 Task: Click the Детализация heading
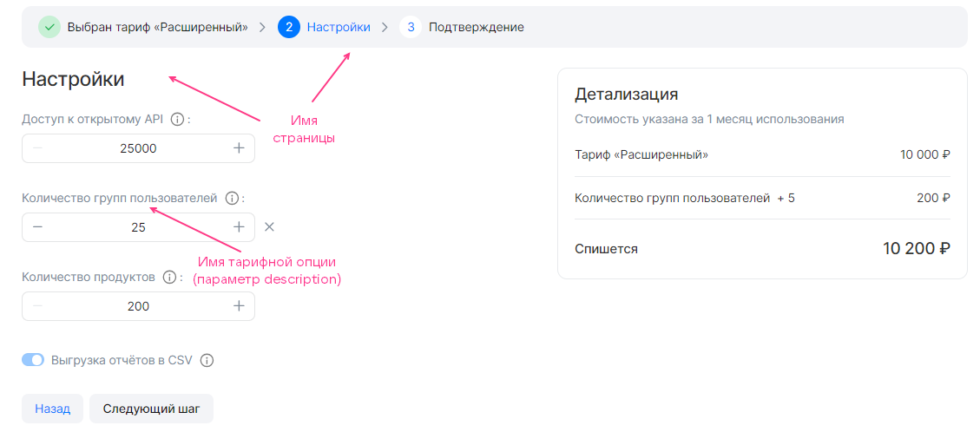626,95
